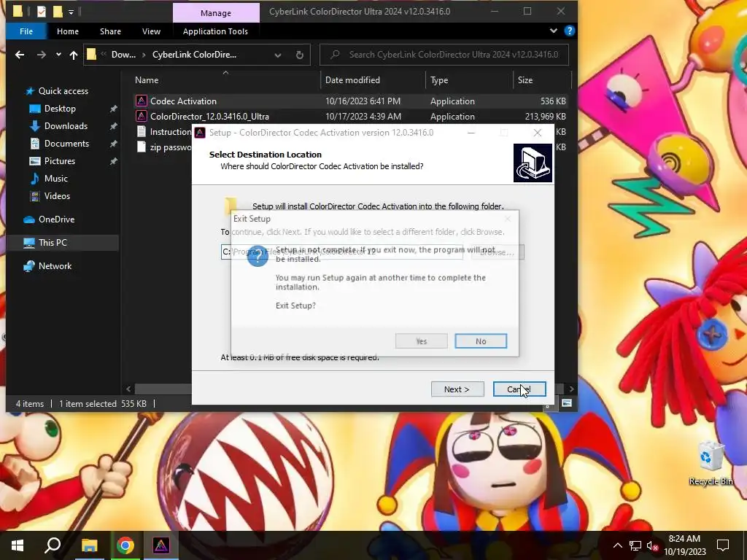The height and width of the screenshot is (560, 747).
Task: Click Yes in the Exit Setup dialog
Action: point(421,341)
